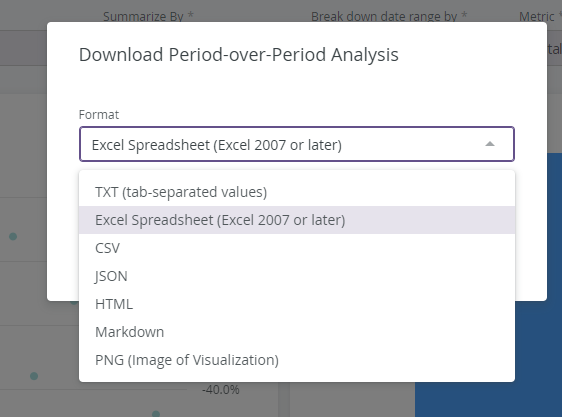Click the vertical scrollbar beside the -40.0% label
The image size is (562, 417).
[284, 399]
